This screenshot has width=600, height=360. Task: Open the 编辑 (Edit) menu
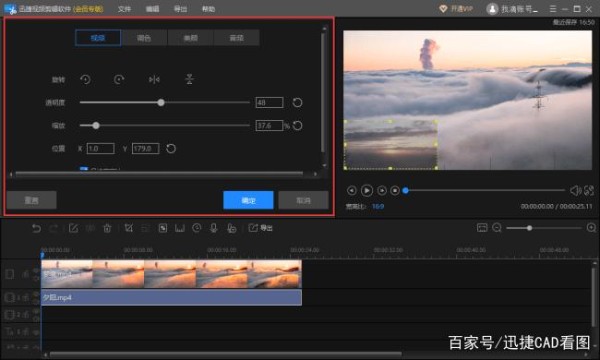(152, 9)
